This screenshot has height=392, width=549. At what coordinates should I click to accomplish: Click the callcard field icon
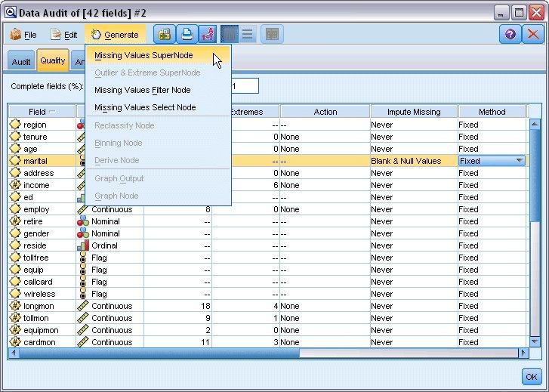click(x=15, y=282)
